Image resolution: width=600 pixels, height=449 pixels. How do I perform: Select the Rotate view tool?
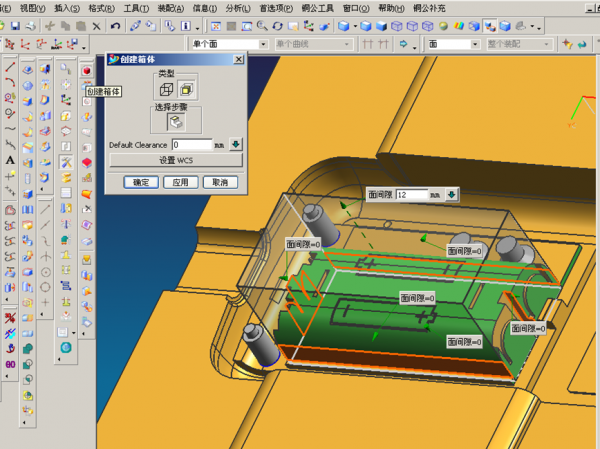277,26
